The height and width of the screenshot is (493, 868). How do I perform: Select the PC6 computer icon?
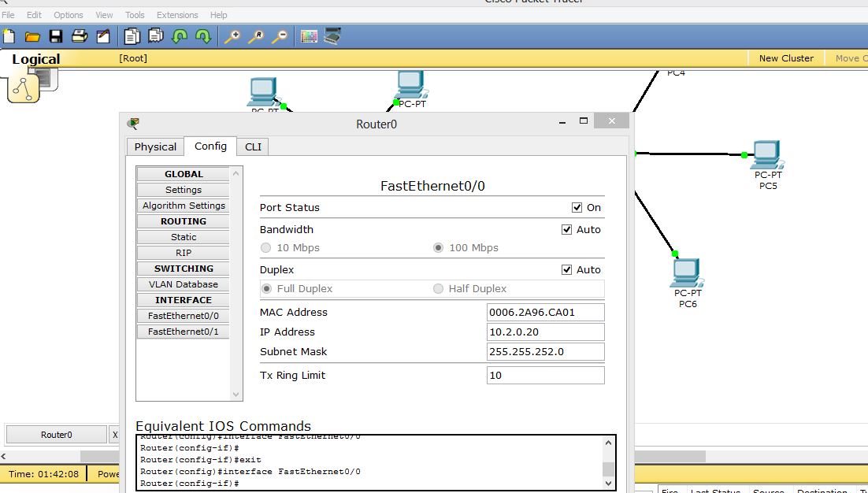687,272
